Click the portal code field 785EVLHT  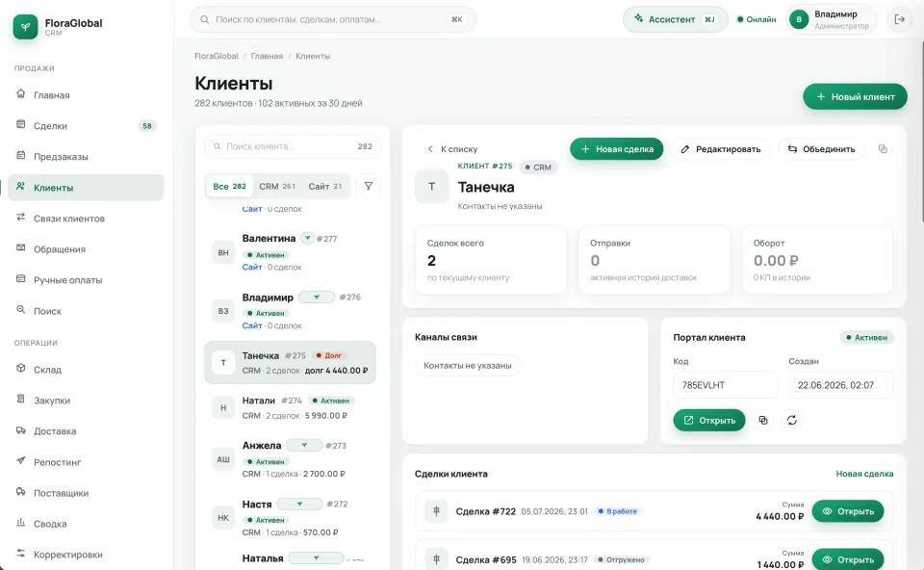pos(726,385)
